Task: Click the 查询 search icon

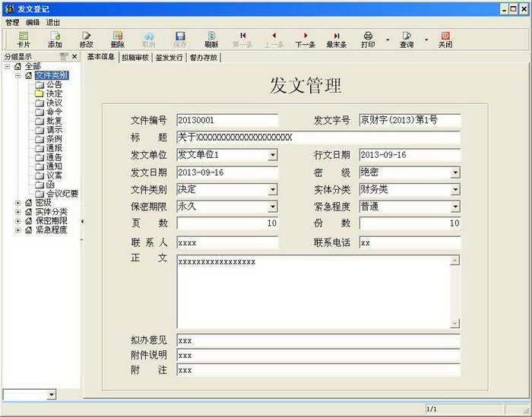Action: [407, 39]
